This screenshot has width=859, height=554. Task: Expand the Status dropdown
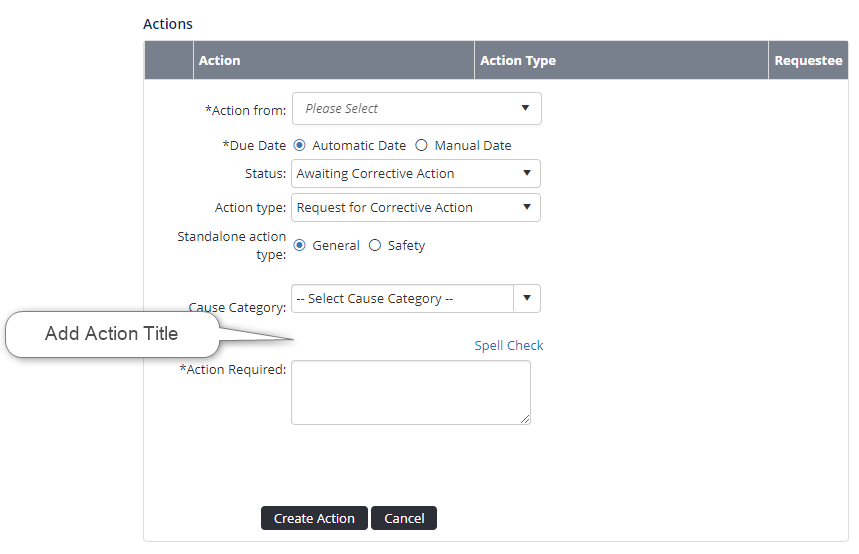pyautogui.click(x=416, y=173)
